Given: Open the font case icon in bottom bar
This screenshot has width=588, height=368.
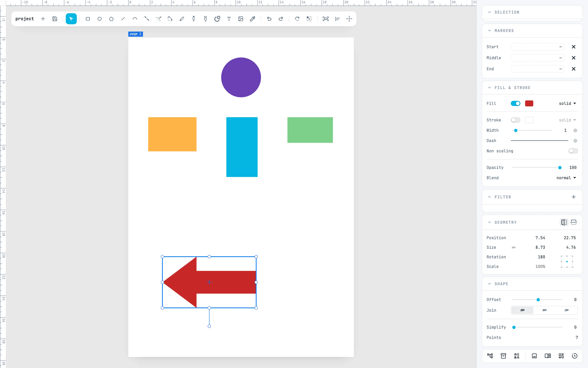Looking at the screenshot, I should click(x=517, y=356).
